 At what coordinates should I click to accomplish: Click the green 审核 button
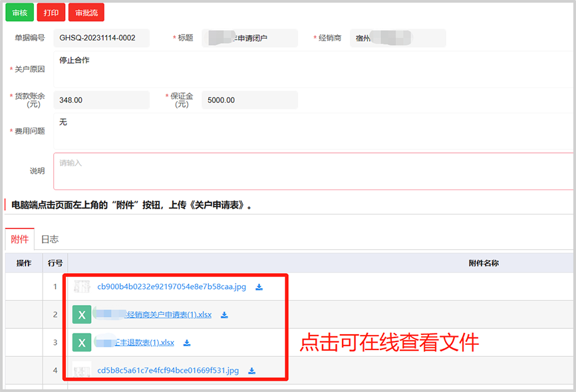tap(19, 13)
